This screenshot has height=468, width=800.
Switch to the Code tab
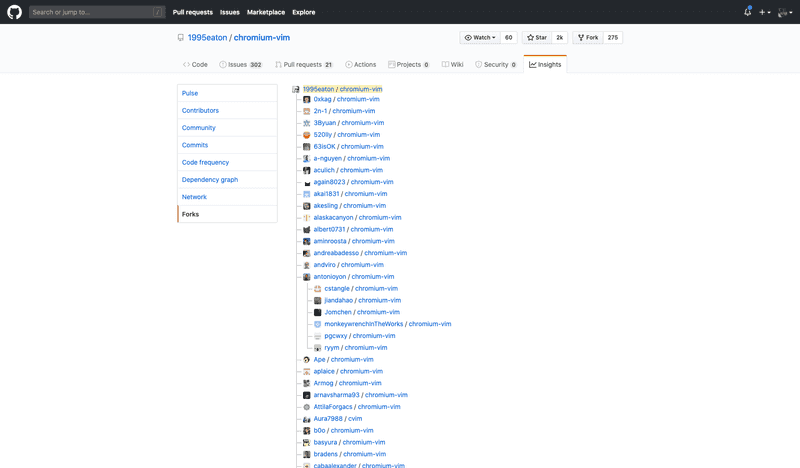(195, 65)
